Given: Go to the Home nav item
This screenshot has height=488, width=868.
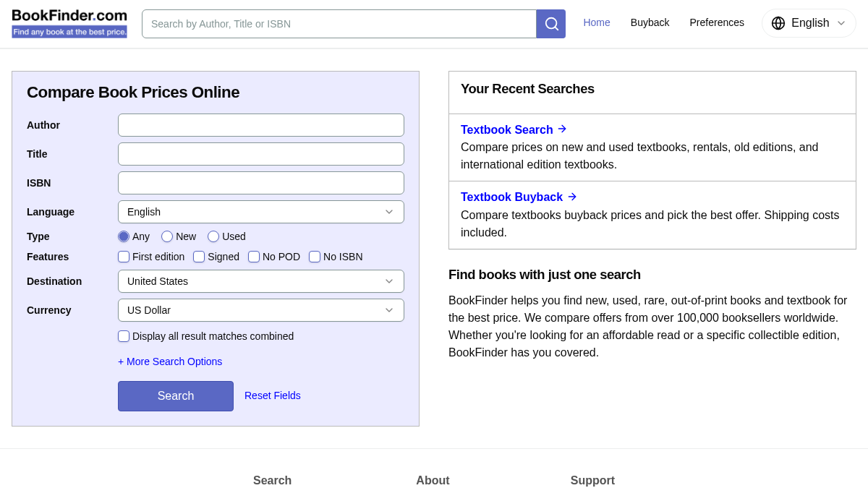Looking at the screenshot, I should tap(597, 22).
